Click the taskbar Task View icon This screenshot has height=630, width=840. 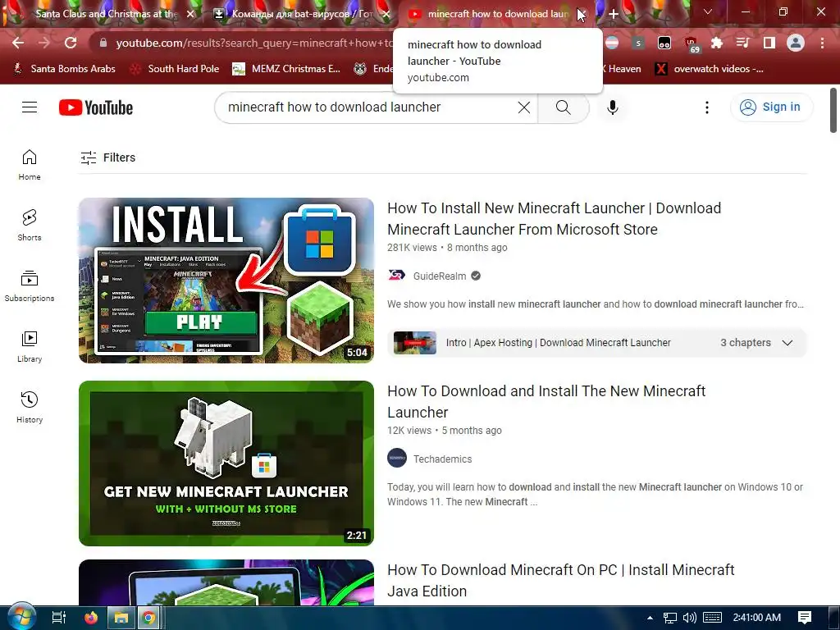58,618
